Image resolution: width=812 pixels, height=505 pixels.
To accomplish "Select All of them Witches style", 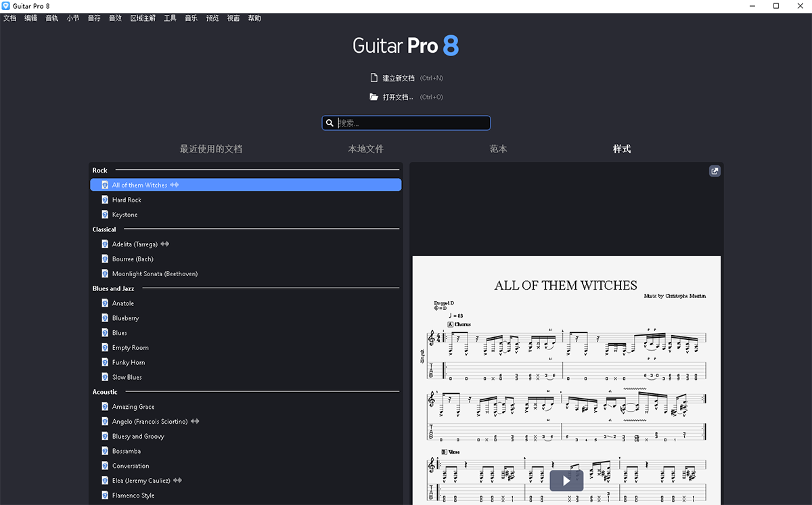I will tap(246, 185).
